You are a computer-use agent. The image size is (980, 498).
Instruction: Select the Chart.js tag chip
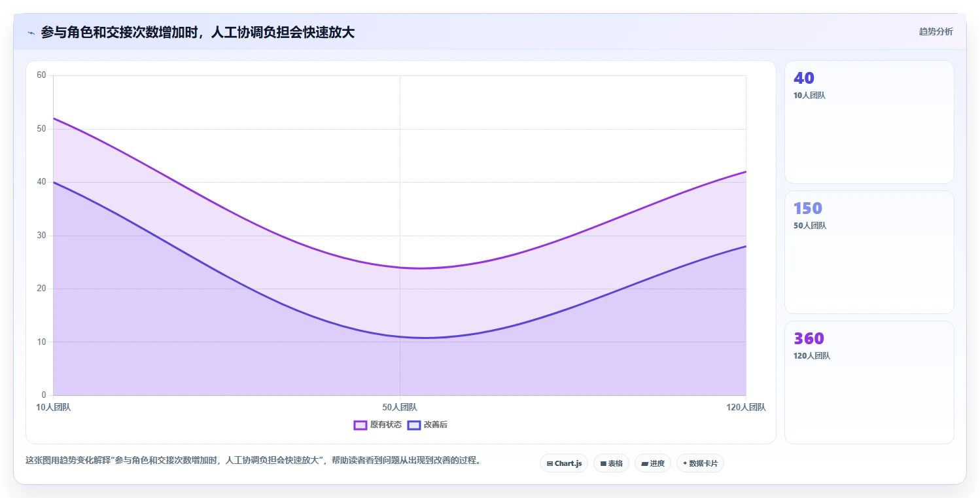564,463
